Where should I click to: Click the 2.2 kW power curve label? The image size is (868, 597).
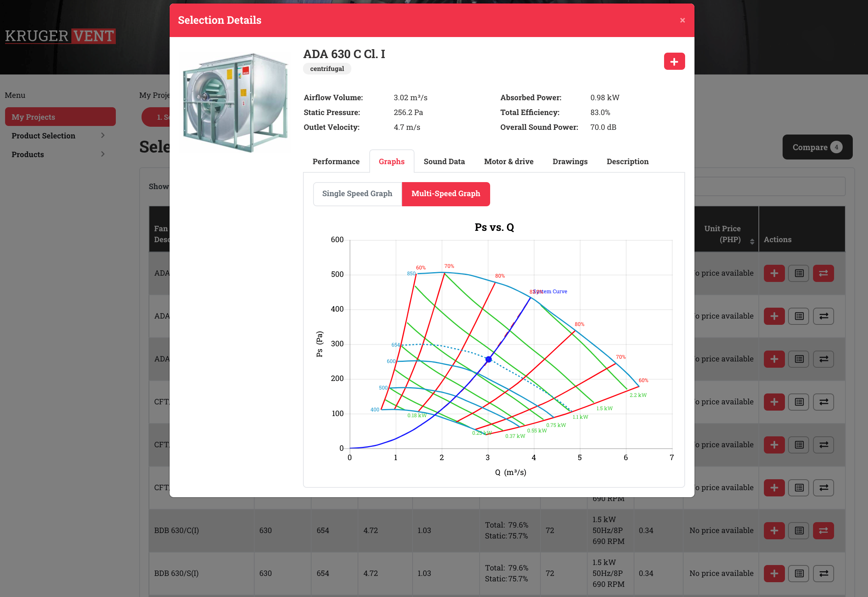pos(638,395)
